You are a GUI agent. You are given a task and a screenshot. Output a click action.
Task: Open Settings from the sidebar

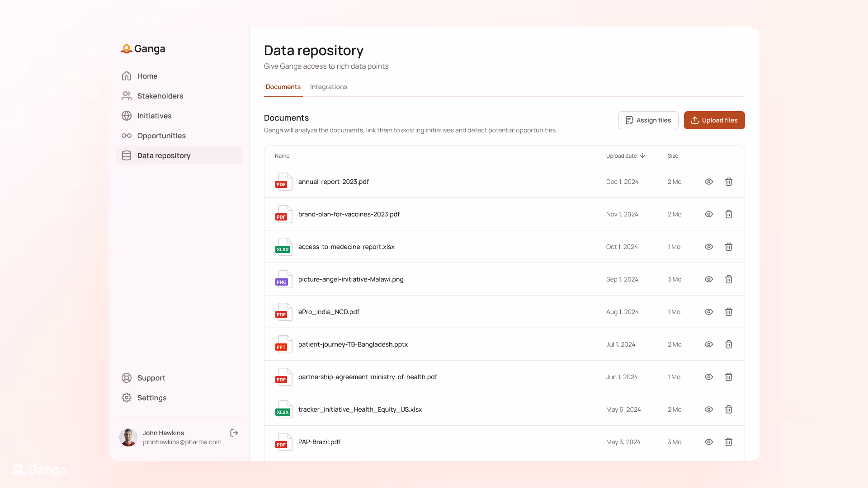(152, 398)
